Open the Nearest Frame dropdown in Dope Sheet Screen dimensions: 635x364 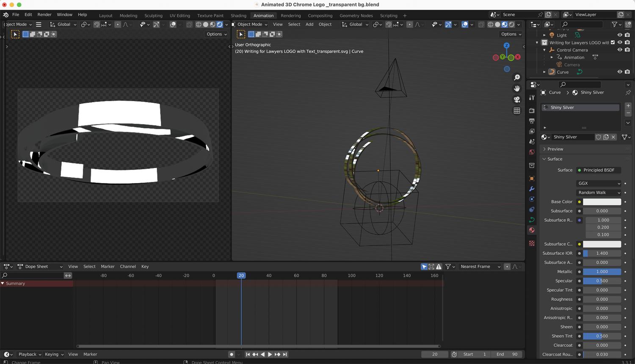480,266
